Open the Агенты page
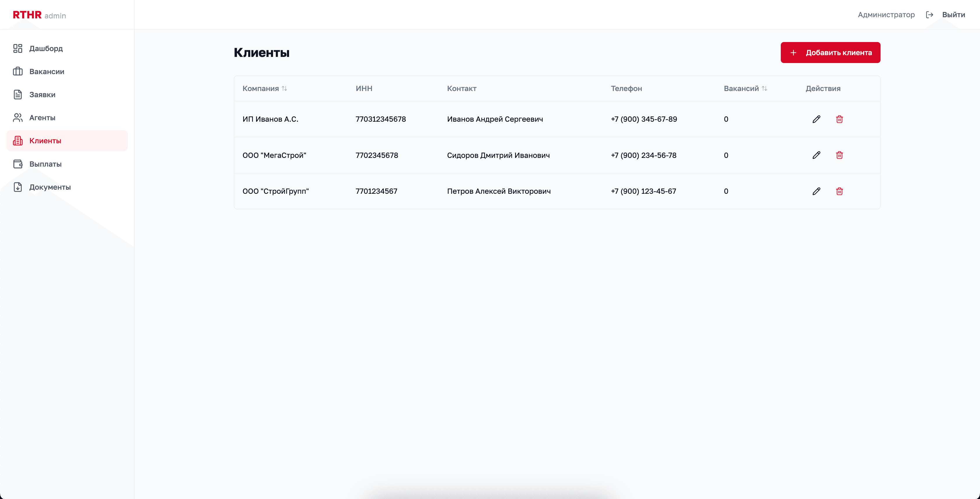Screen dimensions: 980x499 click(x=42, y=118)
